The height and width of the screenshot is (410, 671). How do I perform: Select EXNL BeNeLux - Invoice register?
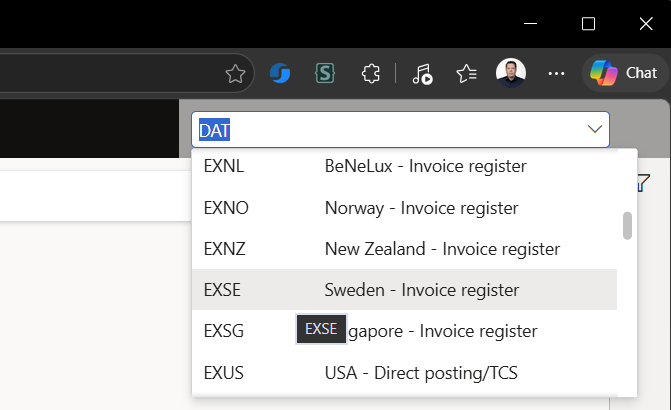pos(404,166)
